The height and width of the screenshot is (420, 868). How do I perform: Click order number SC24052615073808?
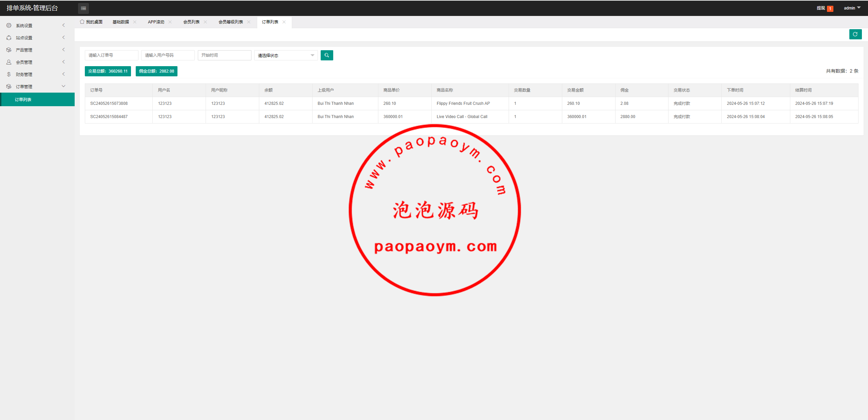click(109, 103)
